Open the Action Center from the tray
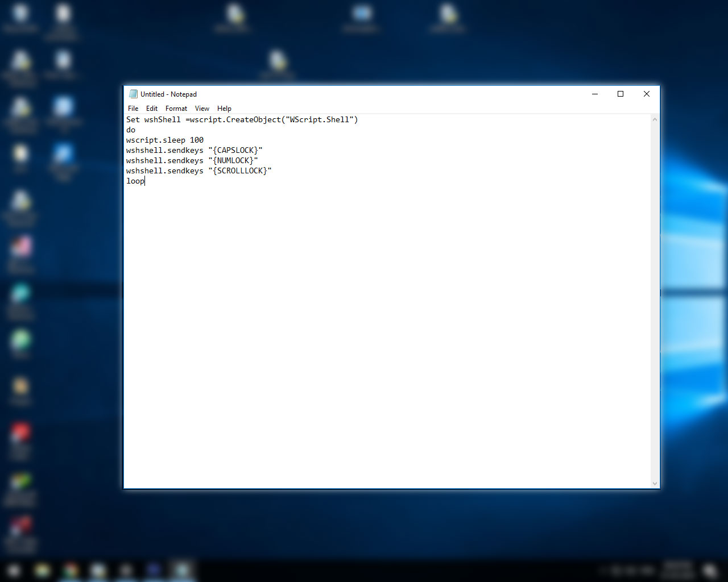This screenshot has height=582, width=728. point(710,569)
